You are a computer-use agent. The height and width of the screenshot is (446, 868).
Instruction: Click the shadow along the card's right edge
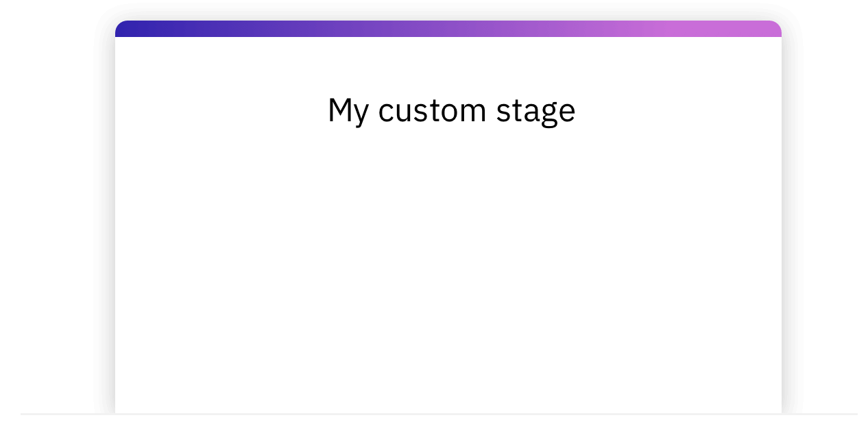tap(786, 219)
